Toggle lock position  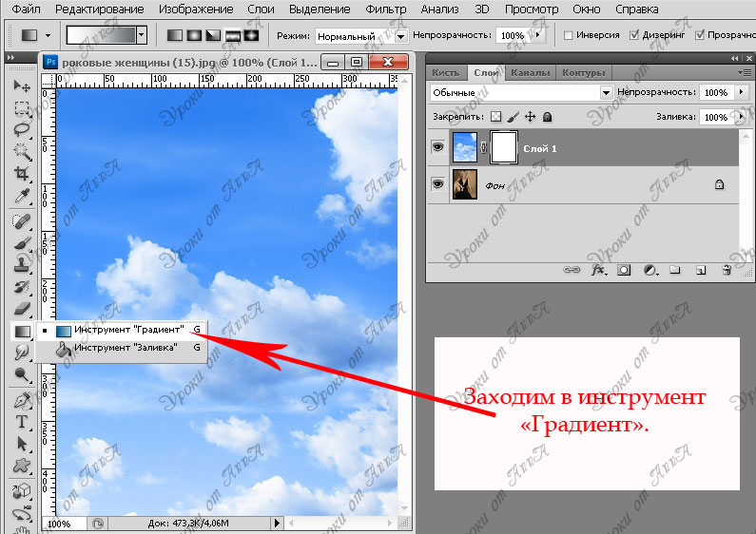(531, 117)
